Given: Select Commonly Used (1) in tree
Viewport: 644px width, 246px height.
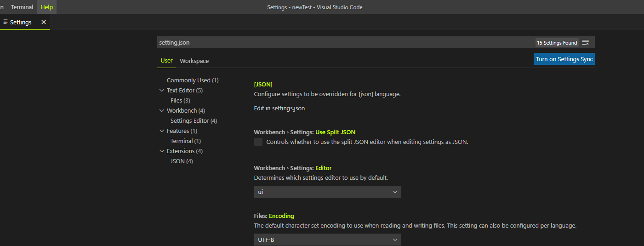Looking at the screenshot, I should 193,80.
